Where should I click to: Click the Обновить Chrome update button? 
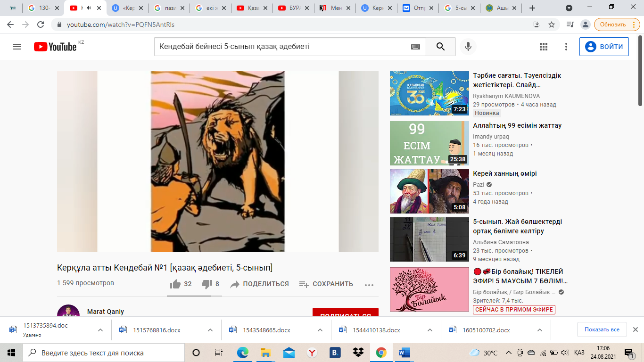click(x=617, y=25)
